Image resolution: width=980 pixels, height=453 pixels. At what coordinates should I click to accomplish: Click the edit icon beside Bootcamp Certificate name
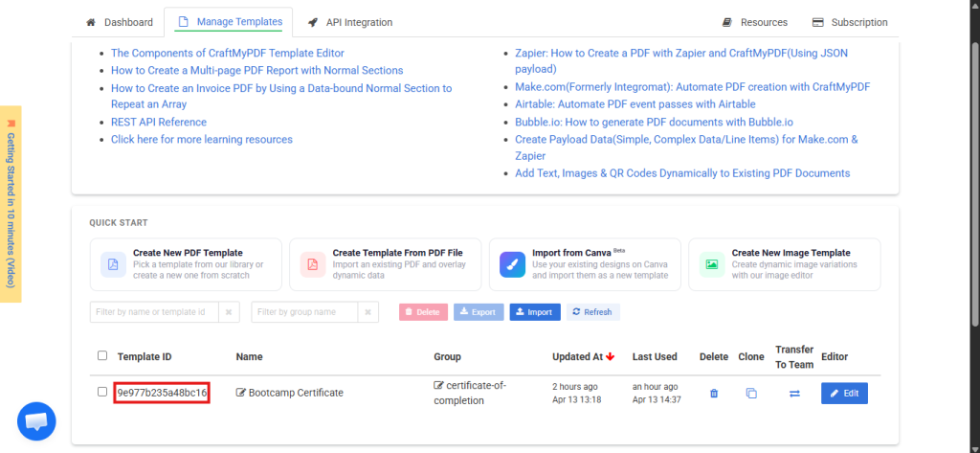pos(241,393)
